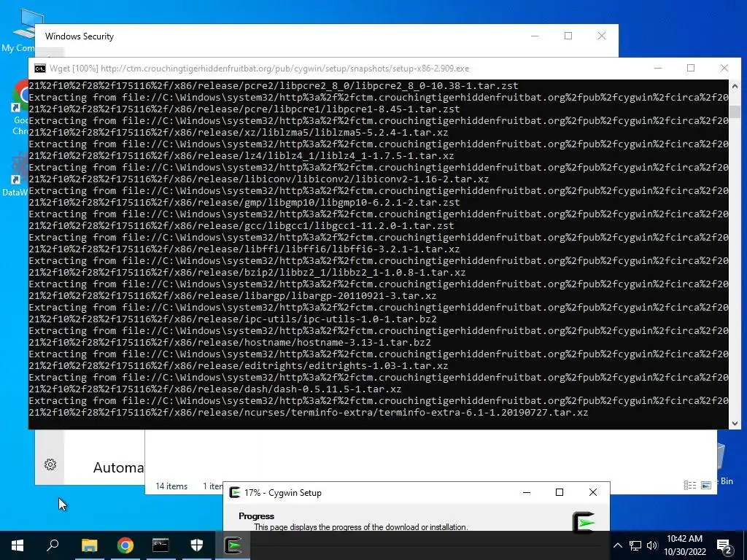Open notification center with 2 alerts
The width and height of the screenshot is (747, 560).
[724, 545]
